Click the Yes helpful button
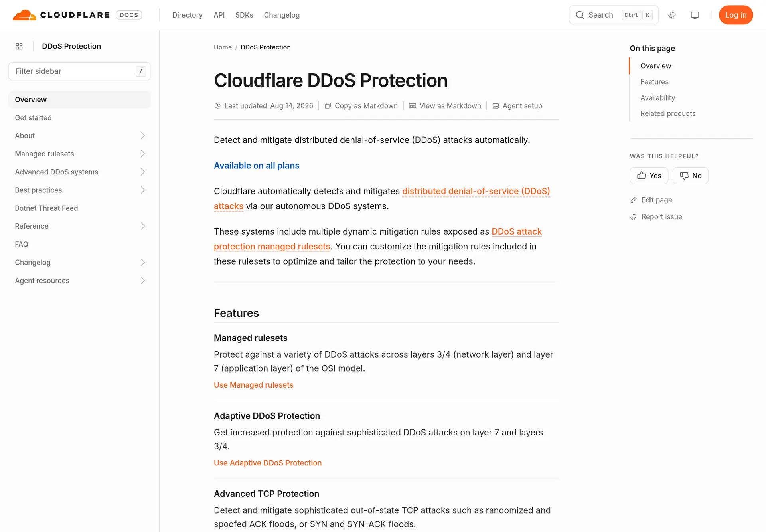Screen dimensions: 766x532 649,176
